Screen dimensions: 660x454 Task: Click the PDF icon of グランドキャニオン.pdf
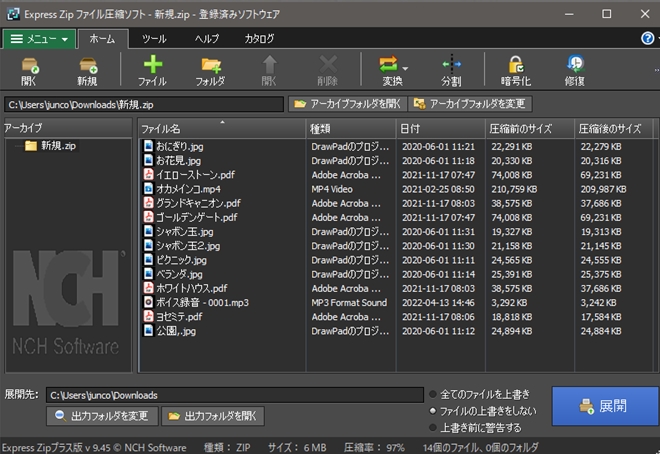click(148, 203)
